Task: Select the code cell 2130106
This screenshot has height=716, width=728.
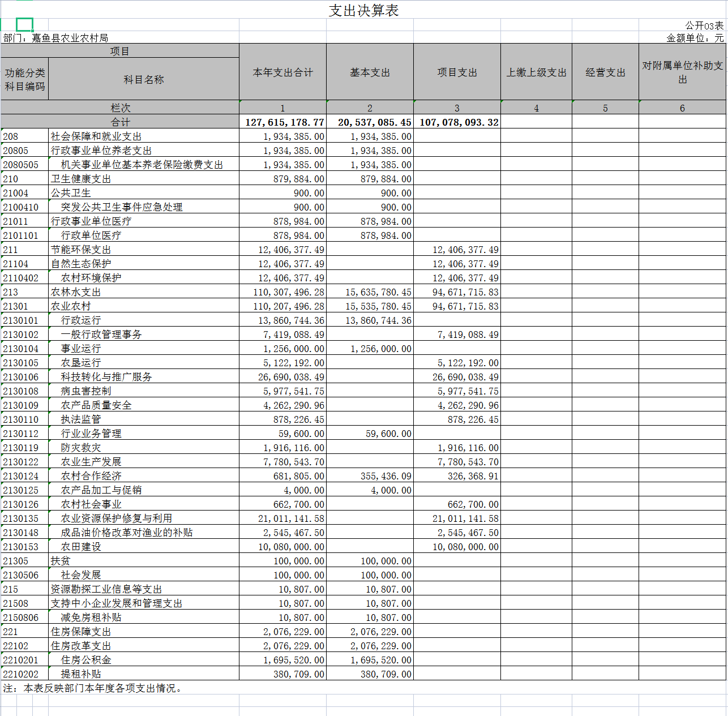Action: point(21,377)
